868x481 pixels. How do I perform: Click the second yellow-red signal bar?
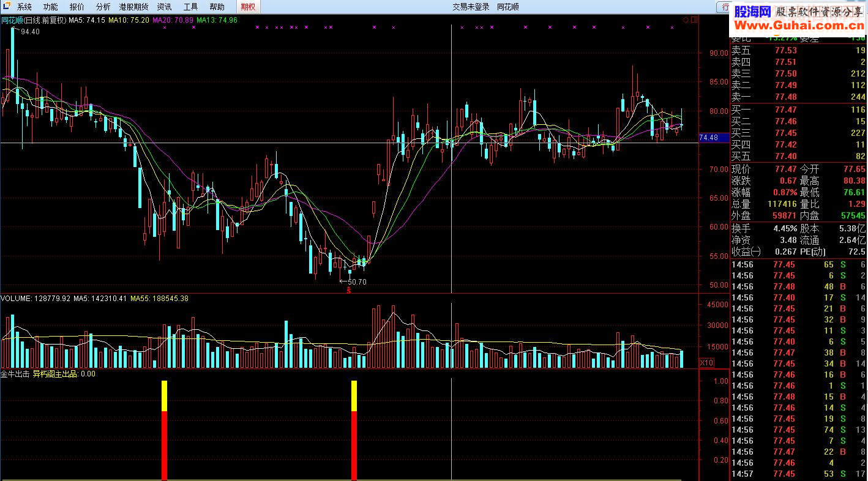pos(354,430)
